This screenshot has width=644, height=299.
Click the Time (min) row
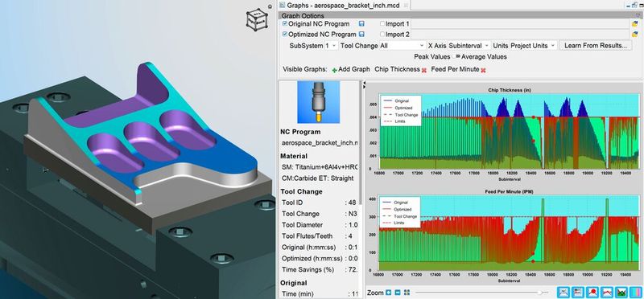[x=319, y=294]
